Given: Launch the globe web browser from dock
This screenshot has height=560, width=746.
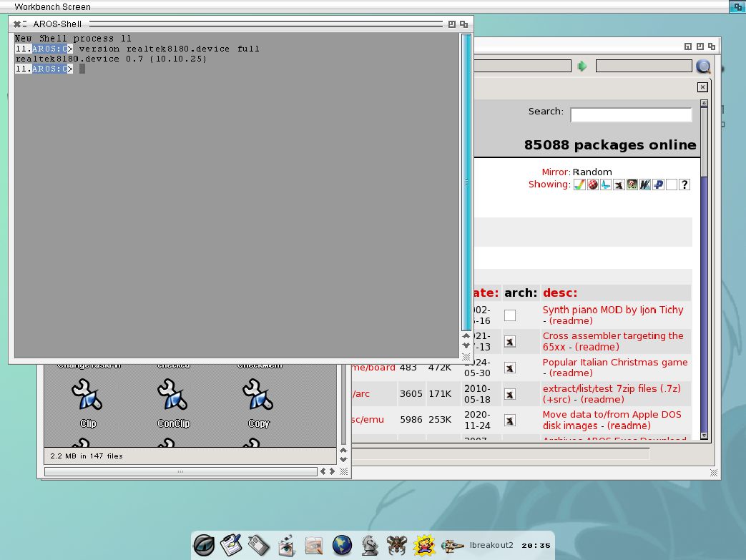Looking at the screenshot, I should click(x=343, y=546).
